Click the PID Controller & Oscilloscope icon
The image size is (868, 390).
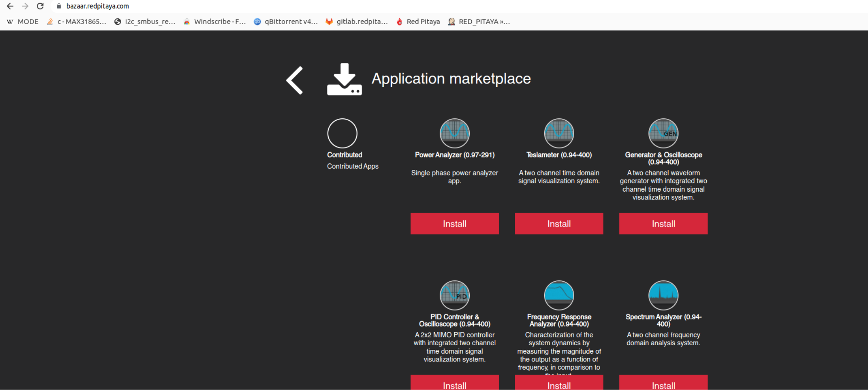click(x=454, y=295)
